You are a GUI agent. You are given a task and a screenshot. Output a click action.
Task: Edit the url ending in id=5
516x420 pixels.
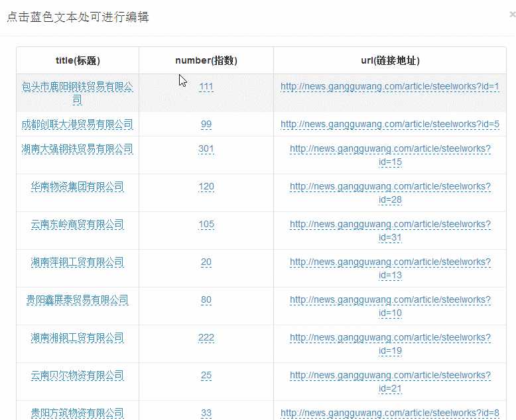click(x=390, y=125)
